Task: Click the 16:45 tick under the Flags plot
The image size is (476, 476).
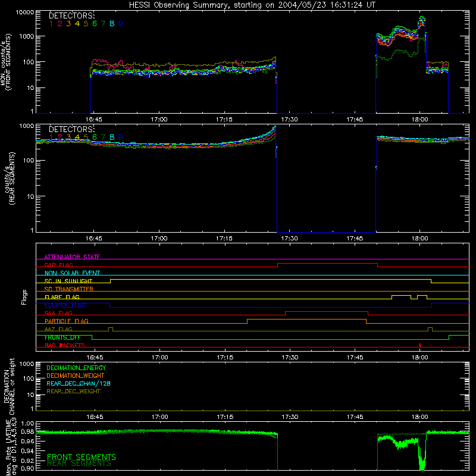Action: (95, 358)
